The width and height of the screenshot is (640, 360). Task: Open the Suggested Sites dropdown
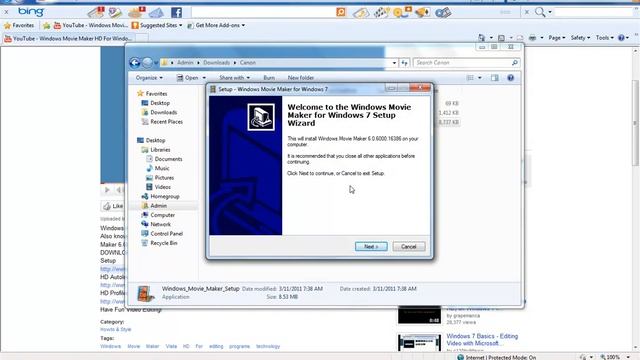[157, 25]
